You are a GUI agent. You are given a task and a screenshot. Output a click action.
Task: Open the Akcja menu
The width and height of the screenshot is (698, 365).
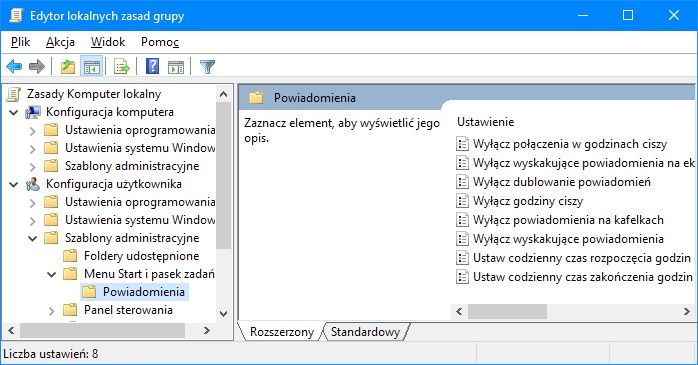61,42
